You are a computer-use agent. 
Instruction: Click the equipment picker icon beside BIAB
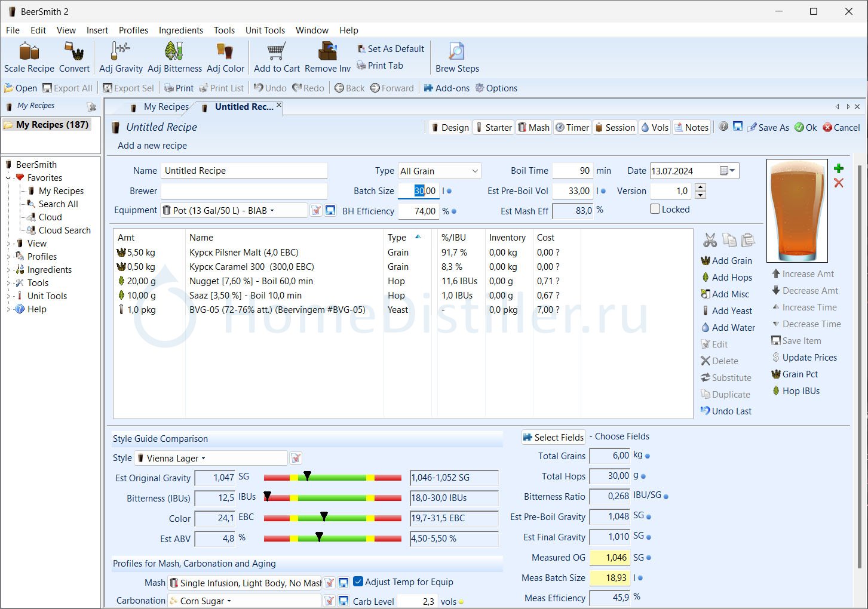point(316,210)
